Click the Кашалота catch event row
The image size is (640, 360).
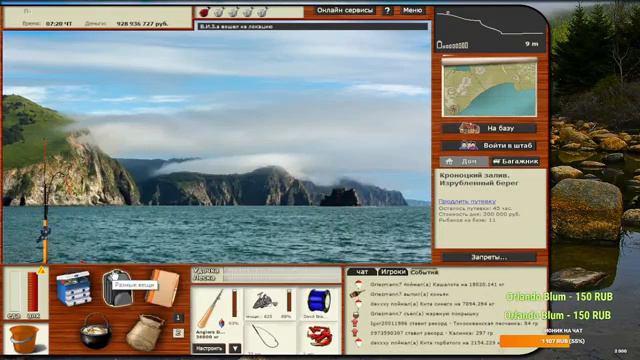(437, 284)
